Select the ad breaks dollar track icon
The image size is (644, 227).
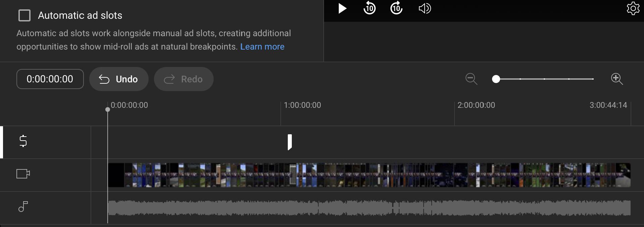click(x=23, y=141)
